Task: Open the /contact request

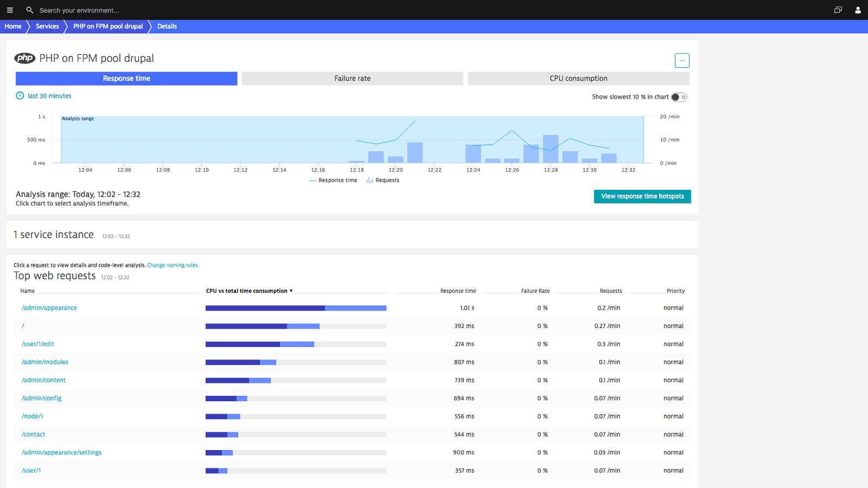Action: click(34, 434)
